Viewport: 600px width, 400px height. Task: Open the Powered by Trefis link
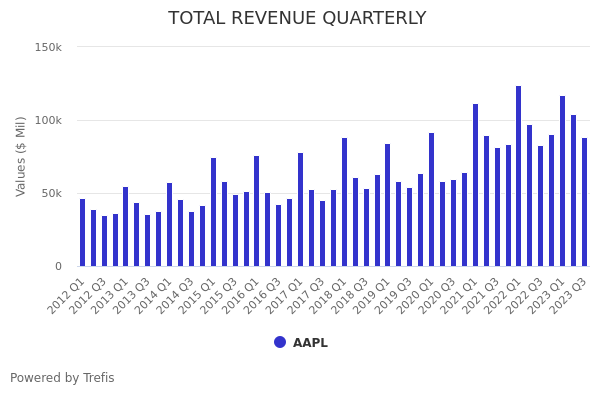tap(62, 378)
